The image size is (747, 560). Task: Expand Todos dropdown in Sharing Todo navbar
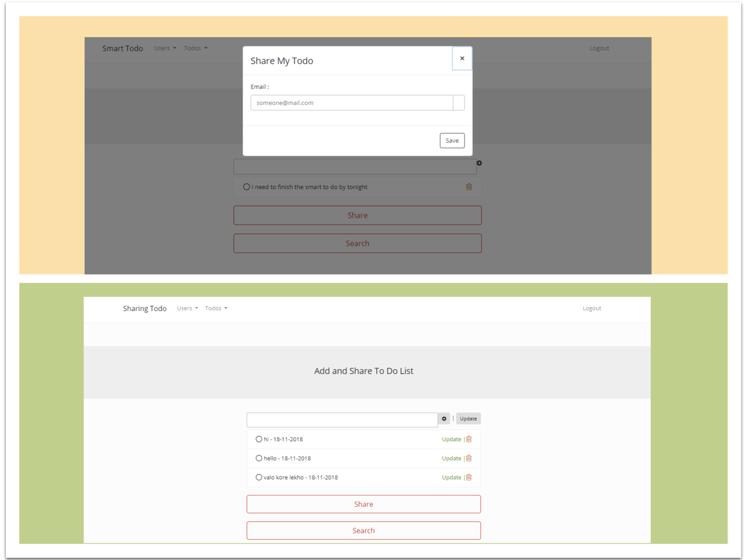(216, 308)
